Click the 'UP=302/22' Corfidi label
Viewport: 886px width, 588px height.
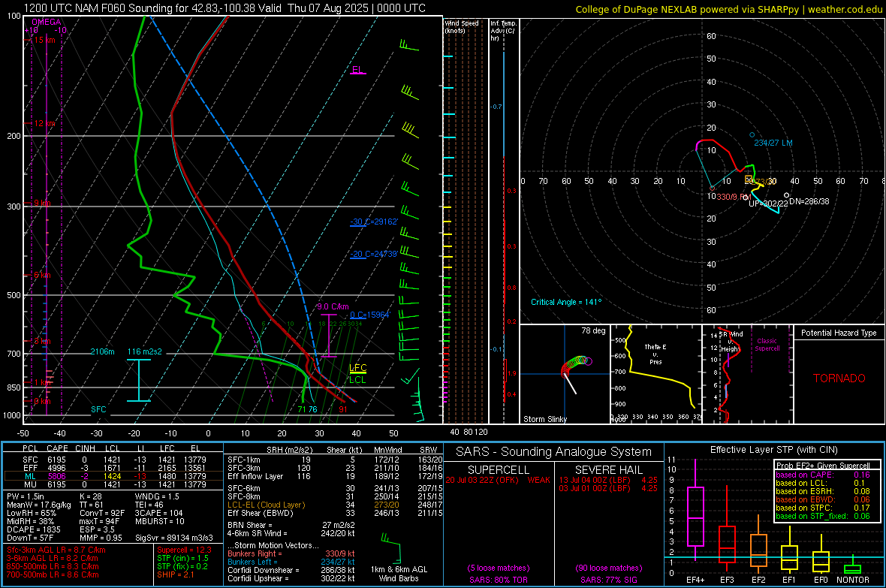[768, 204]
